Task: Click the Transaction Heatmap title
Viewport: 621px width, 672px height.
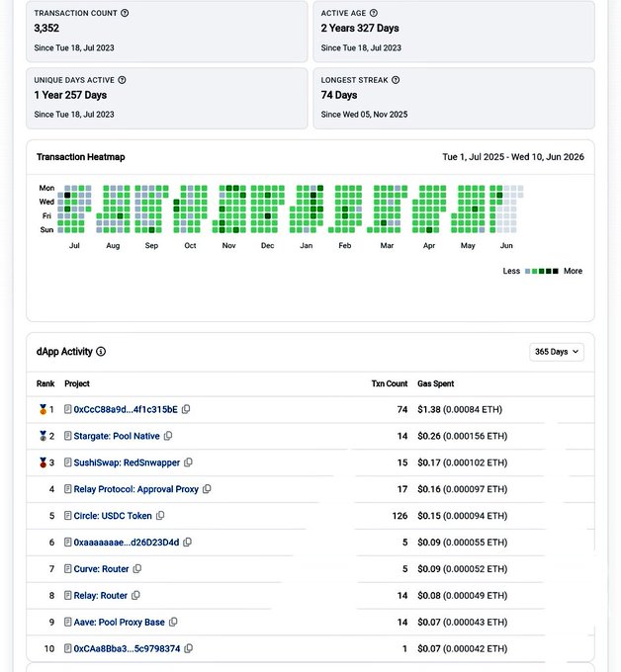Action: [x=81, y=157]
